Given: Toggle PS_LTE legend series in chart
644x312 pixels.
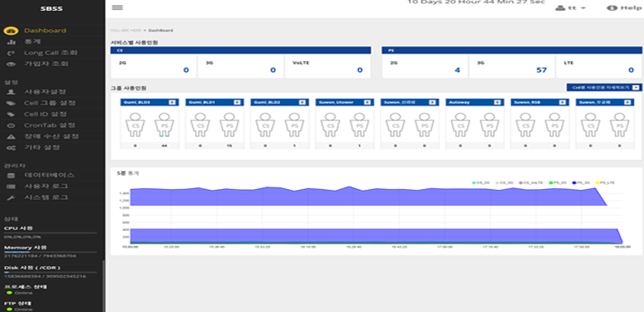Looking at the screenshot, I should 605,182.
